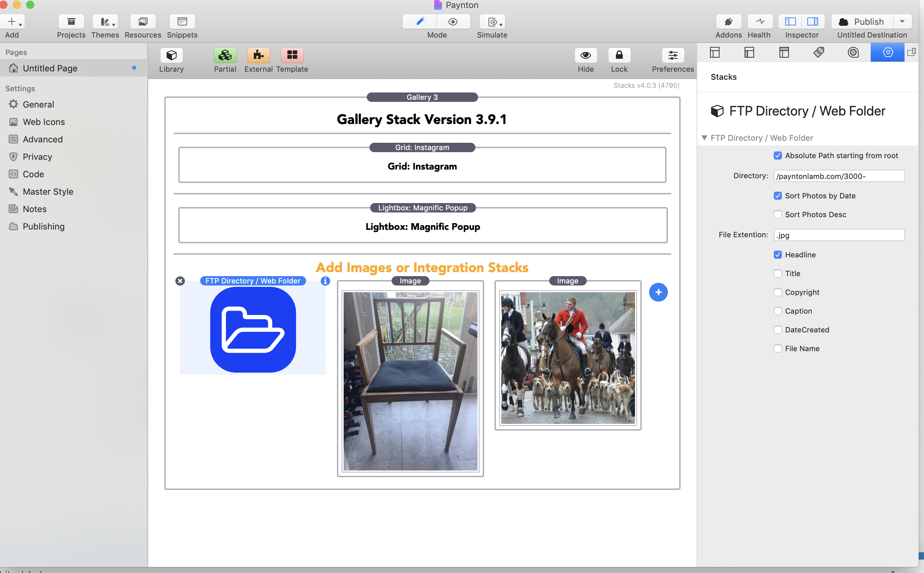Screen dimensions: 924x573
Task: Click the Directory path input field
Action: point(839,176)
